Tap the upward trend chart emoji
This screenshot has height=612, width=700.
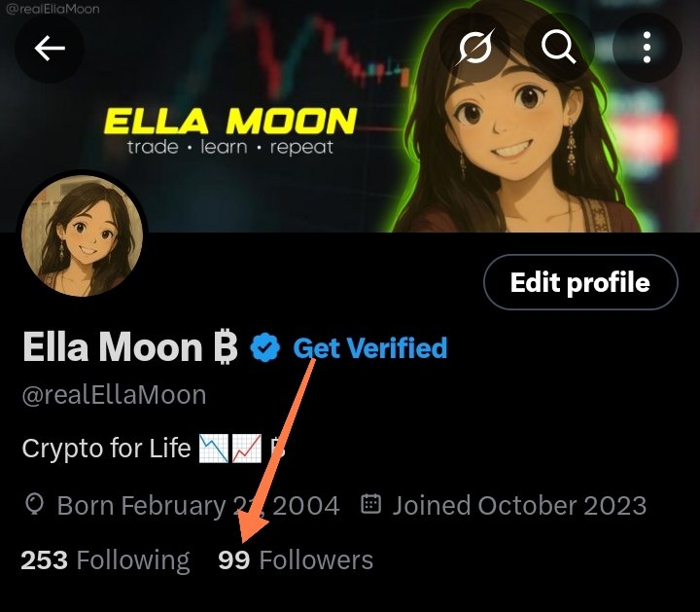click(247, 449)
